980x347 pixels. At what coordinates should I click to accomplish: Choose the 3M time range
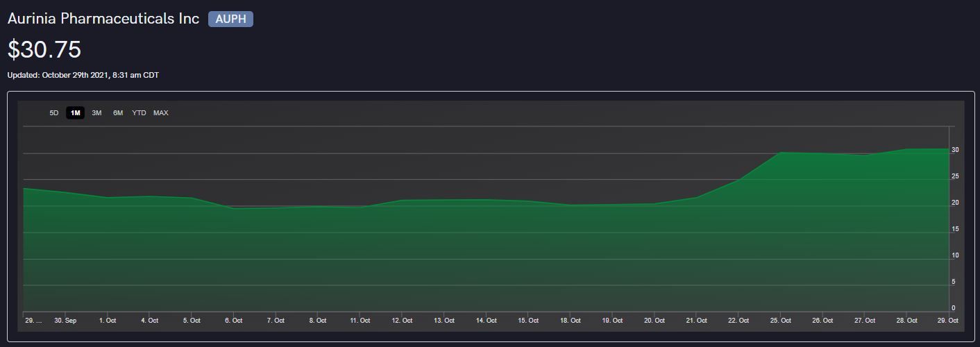96,113
